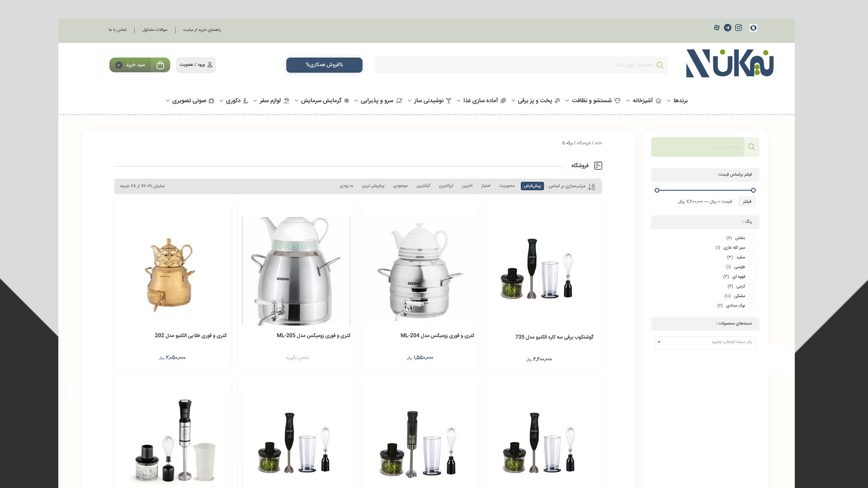The width and height of the screenshot is (868, 488).
Task: Sort products by محبوبیت
Action: pyautogui.click(x=507, y=186)
